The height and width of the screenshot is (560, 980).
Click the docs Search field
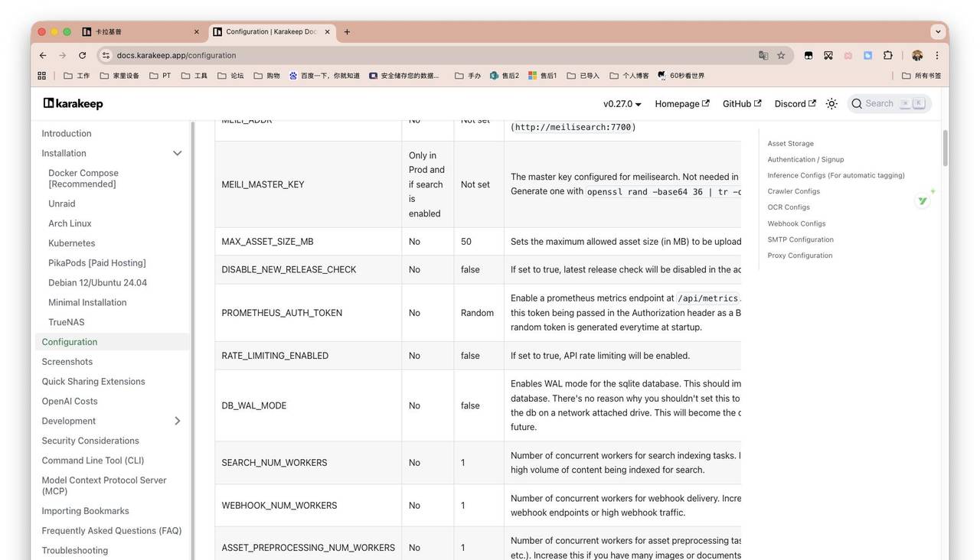[x=888, y=104]
